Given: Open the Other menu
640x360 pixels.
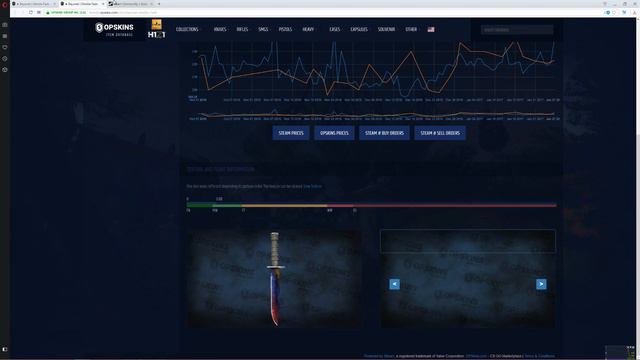Looking at the screenshot, I should pos(411,29).
